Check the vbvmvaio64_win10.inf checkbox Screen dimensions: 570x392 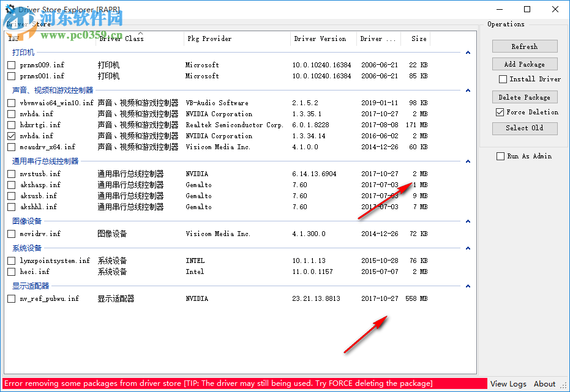click(x=11, y=103)
